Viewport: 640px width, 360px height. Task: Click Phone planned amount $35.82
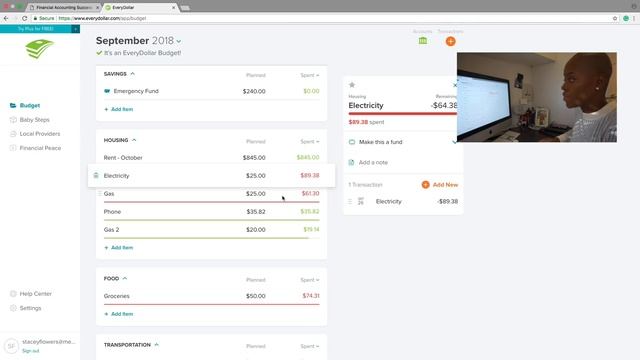[256, 212]
